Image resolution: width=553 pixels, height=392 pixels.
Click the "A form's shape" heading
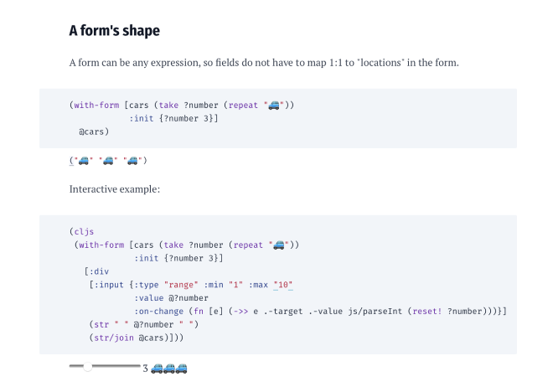coord(114,31)
